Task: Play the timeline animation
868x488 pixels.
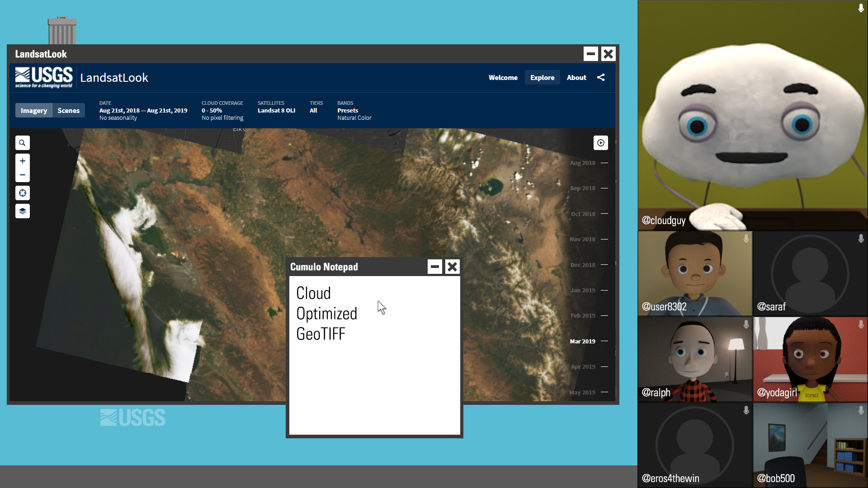Action: 600,143
